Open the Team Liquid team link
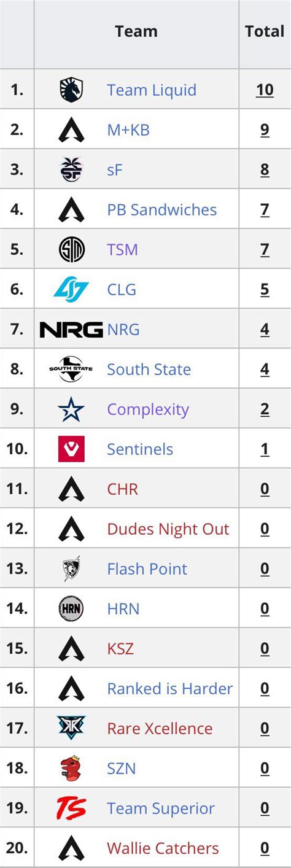Screen dimensions: 291x868 click(x=152, y=90)
